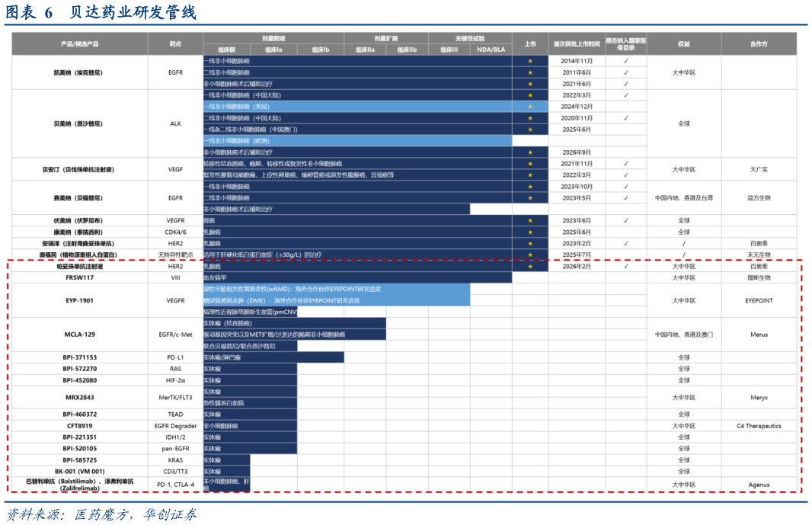Click the source note 资料来源：医药魔方，华创证券
This screenshot has height=525, width=812.
pos(101,514)
